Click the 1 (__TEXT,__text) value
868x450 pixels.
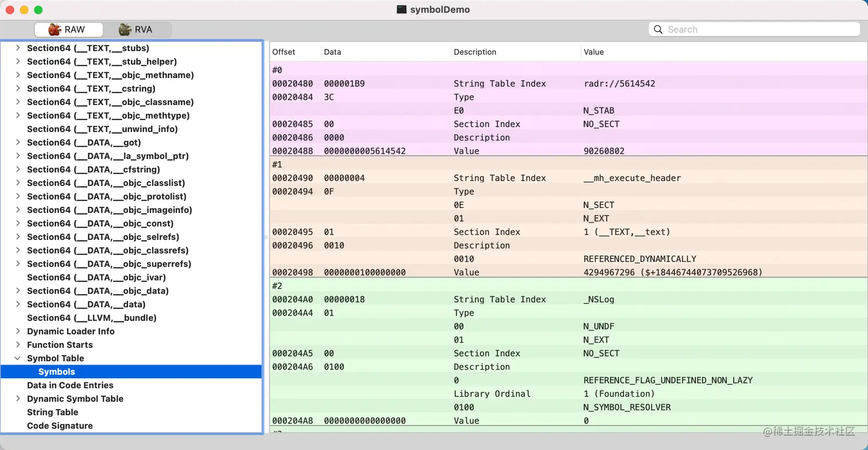tap(627, 232)
